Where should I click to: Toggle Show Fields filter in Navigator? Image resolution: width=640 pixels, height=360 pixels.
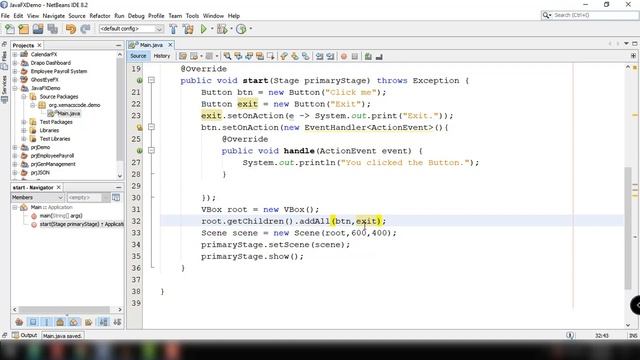[x=33, y=322]
